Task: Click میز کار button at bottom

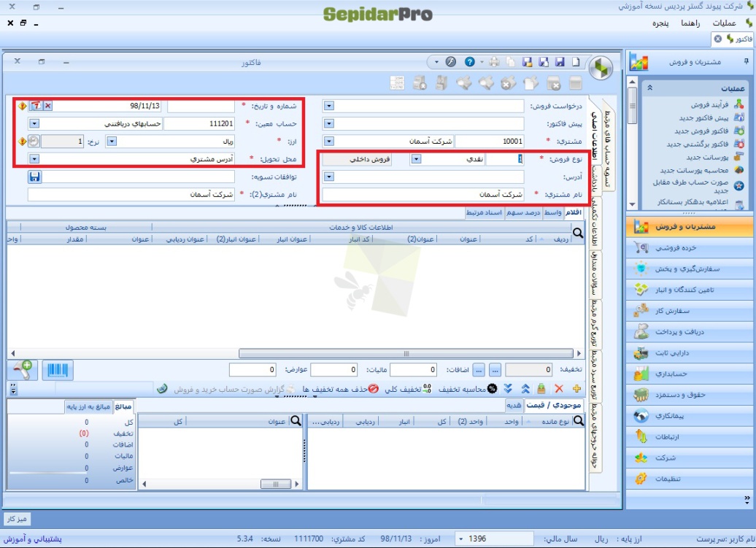Action: 17,519
